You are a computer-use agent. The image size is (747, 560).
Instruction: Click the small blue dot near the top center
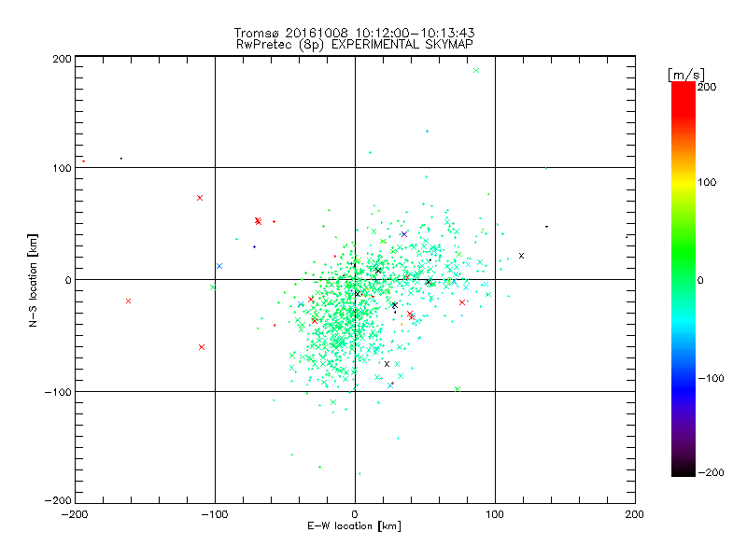427,131
